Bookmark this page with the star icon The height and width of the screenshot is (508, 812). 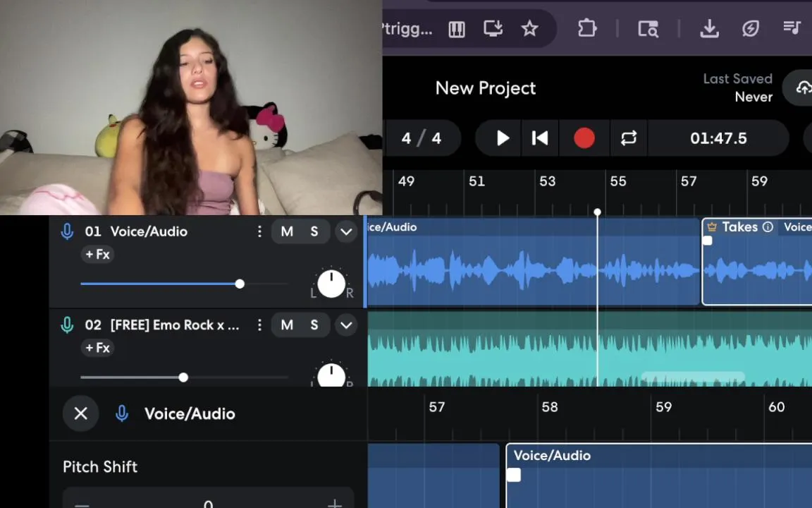(x=529, y=28)
